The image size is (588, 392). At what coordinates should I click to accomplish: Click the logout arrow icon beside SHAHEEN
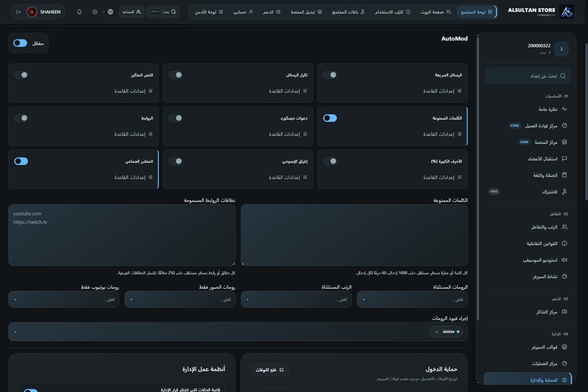click(18, 12)
